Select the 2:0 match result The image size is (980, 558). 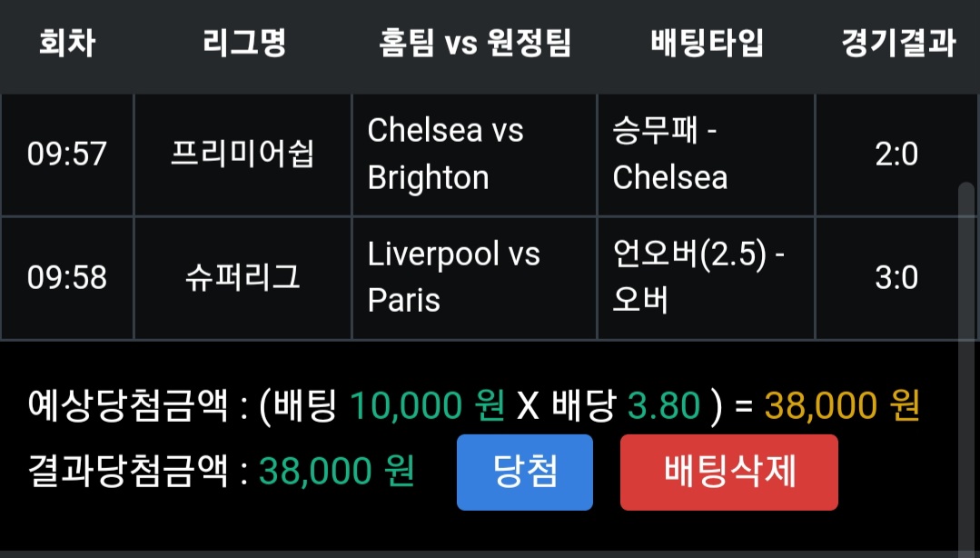tap(896, 154)
